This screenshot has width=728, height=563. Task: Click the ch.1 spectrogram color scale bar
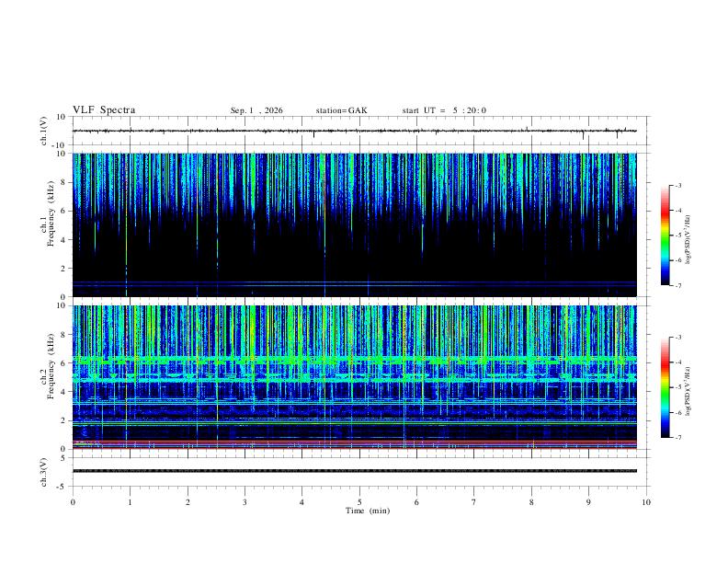click(665, 236)
